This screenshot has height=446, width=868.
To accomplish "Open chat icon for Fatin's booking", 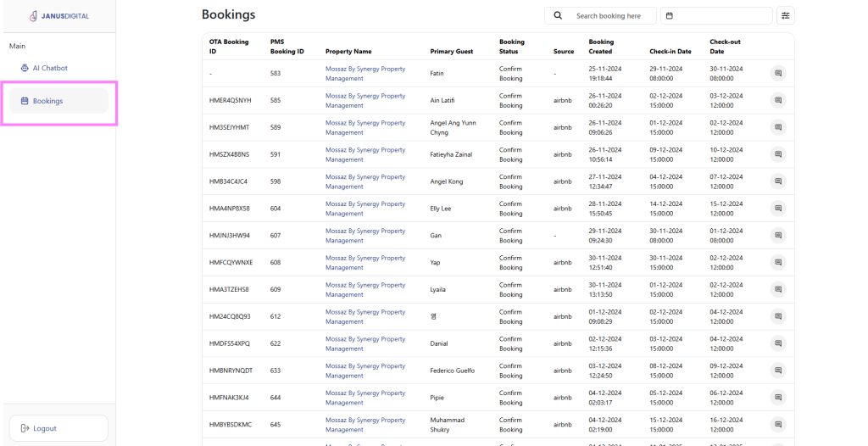I will [777, 74].
